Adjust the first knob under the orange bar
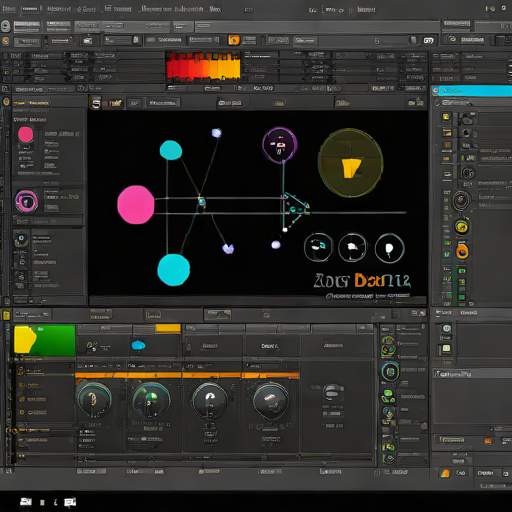The height and width of the screenshot is (512, 512). 94,399
